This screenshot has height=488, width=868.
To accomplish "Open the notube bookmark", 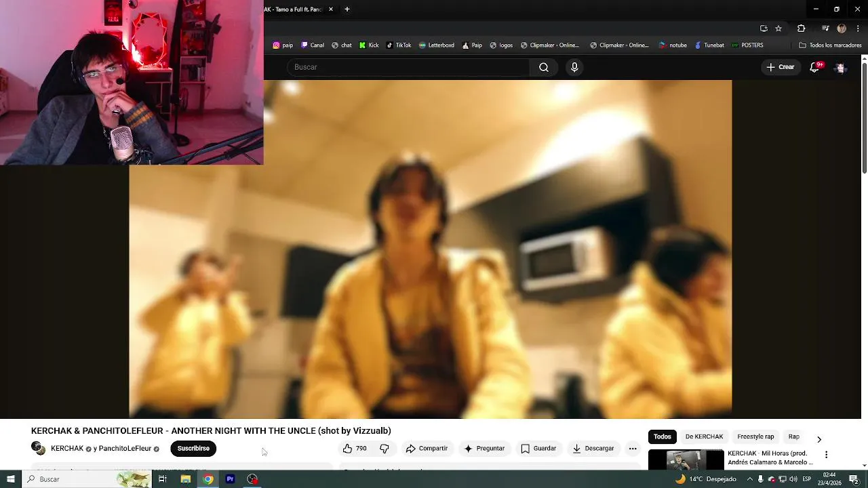I will click(673, 45).
